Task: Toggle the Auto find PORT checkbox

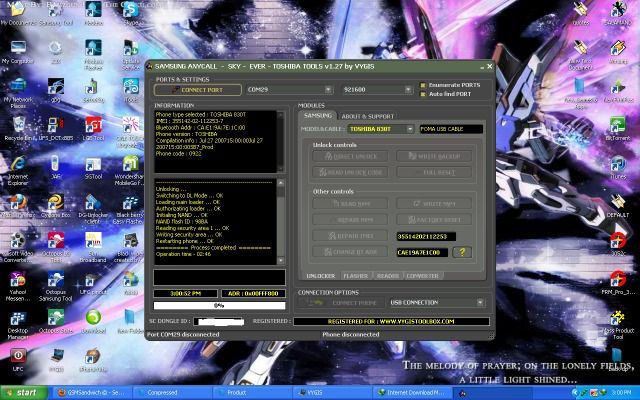Action: [423, 94]
